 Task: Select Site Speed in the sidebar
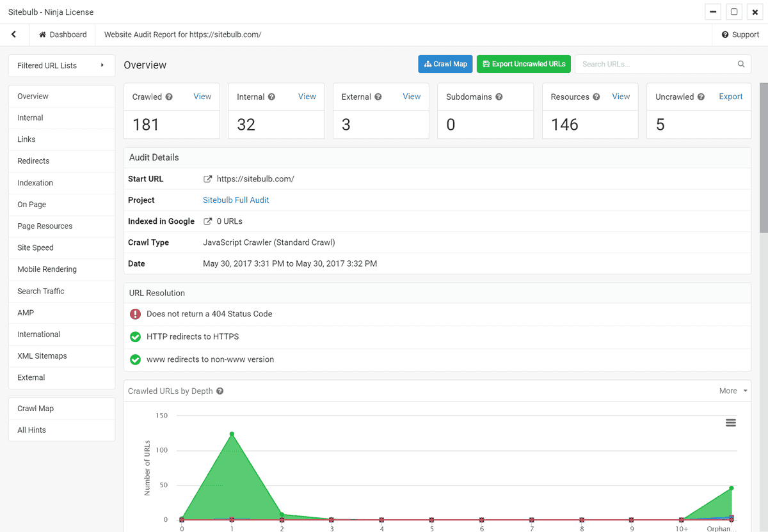pyautogui.click(x=61, y=248)
